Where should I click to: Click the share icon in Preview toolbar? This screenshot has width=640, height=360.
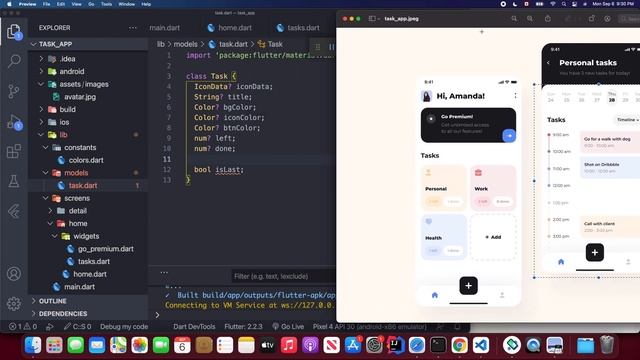point(548,19)
